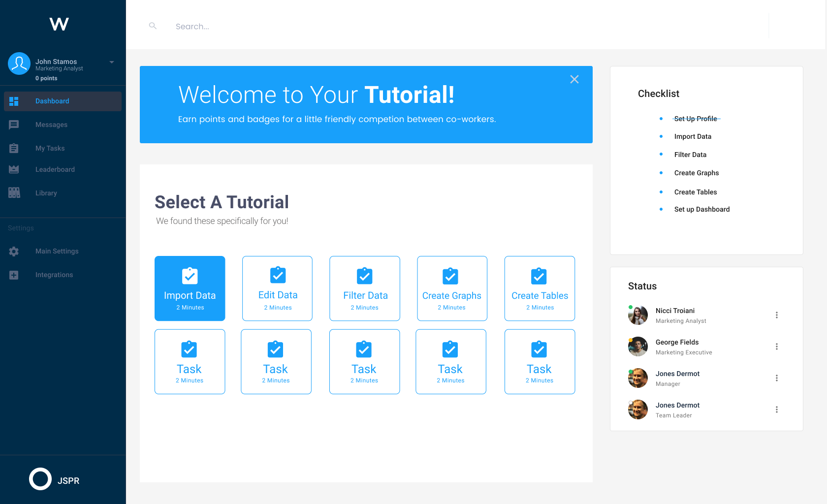The height and width of the screenshot is (504, 827).
Task: Click Create Graphs card checkmark icon
Action: coord(450,276)
